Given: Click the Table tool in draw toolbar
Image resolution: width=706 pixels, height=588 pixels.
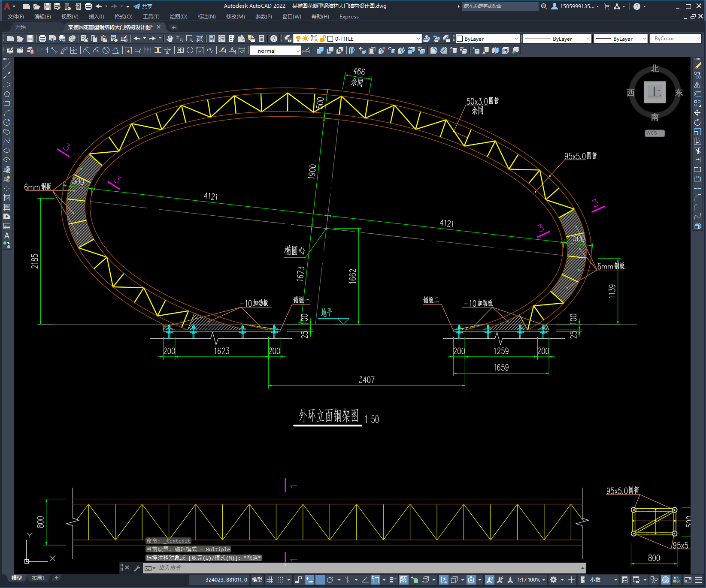Looking at the screenshot, I should coord(7,226).
